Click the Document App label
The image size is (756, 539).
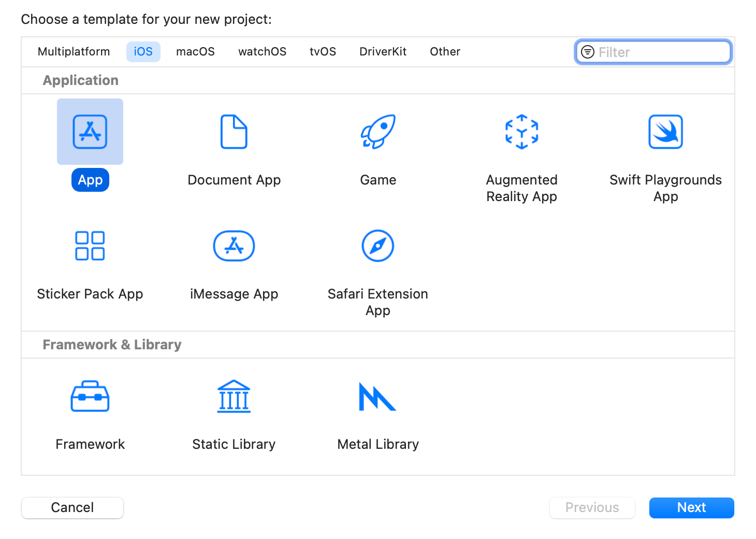tap(234, 180)
